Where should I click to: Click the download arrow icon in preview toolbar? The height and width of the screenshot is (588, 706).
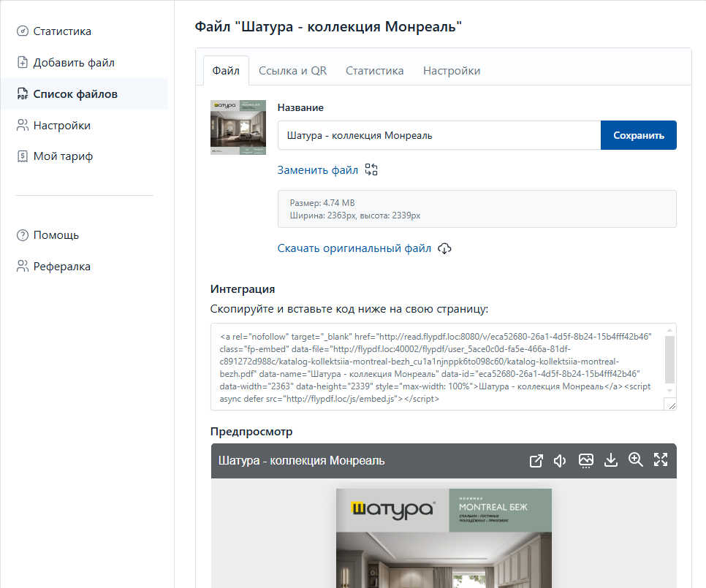(x=610, y=460)
